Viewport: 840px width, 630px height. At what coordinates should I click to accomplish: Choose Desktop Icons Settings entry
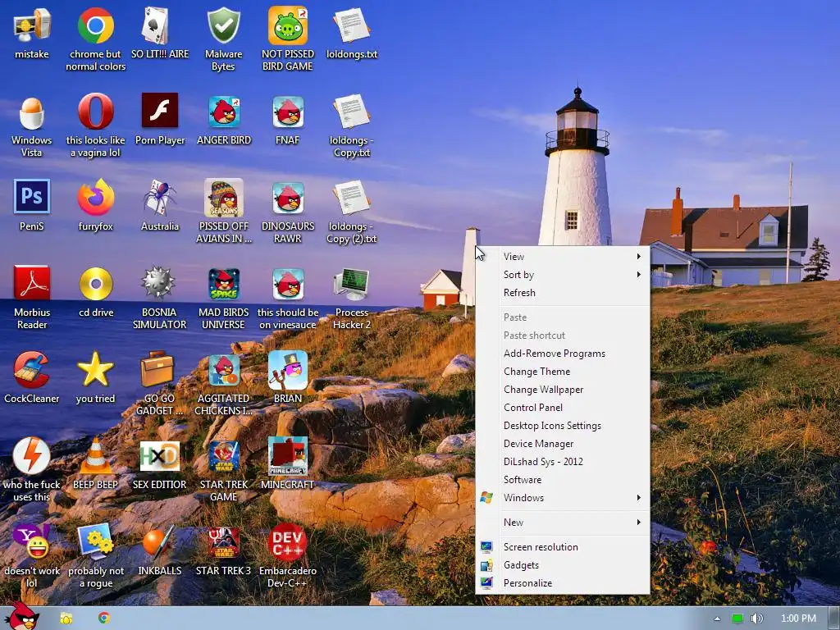(x=563, y=426)
